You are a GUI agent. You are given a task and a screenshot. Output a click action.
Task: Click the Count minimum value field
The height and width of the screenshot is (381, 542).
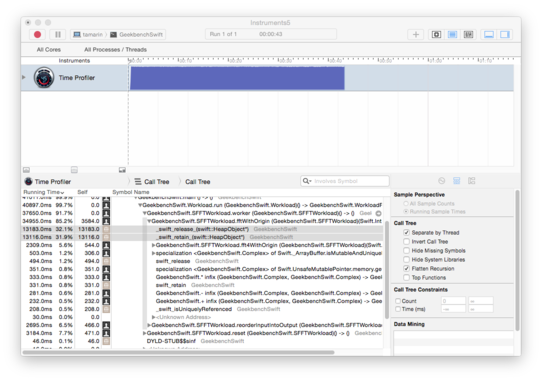click(x=454, y=301)
